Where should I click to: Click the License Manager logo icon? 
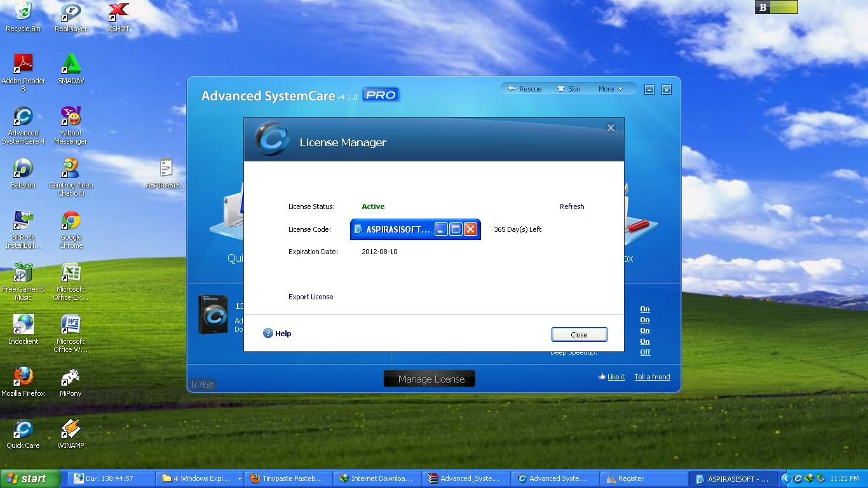(273, 139)
